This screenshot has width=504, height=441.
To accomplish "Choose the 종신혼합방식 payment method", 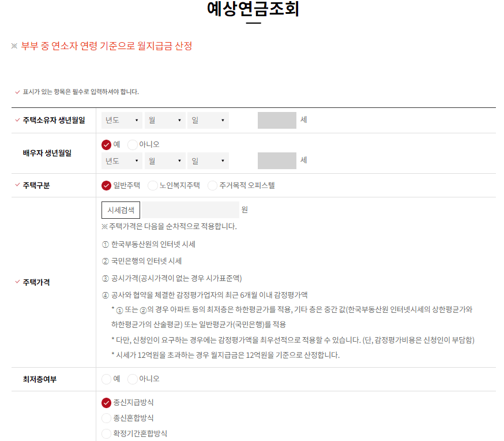I will tap(107, 418).
